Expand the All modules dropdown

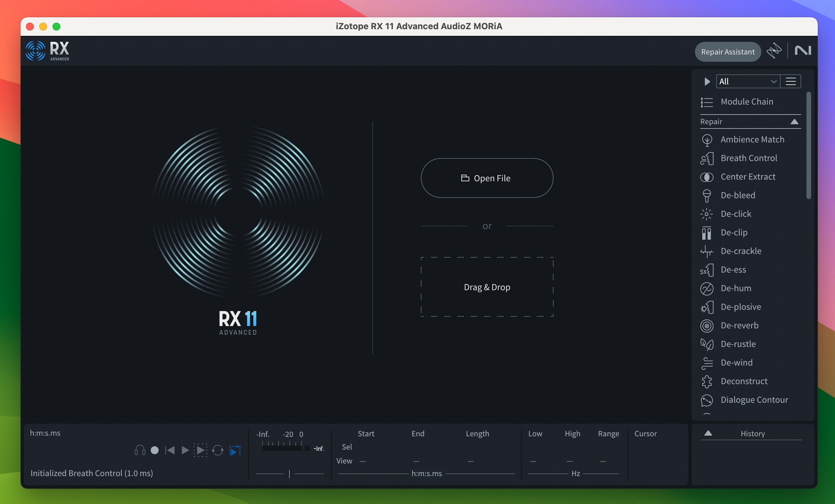point(748,81)
